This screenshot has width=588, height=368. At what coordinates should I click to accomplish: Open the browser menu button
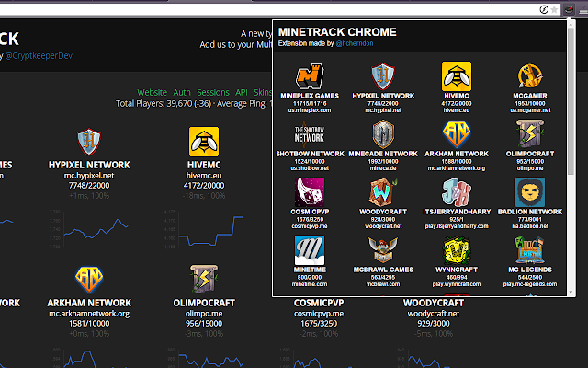coord(583,10)
